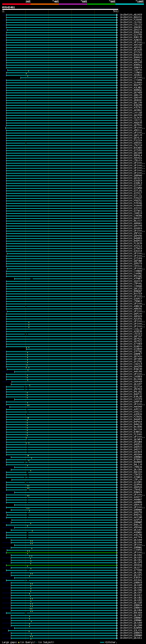The width and height of the screenshot is (146, 644).
Task: Select hit label UniRef100_P29691
Action: (x=131, y=417)
